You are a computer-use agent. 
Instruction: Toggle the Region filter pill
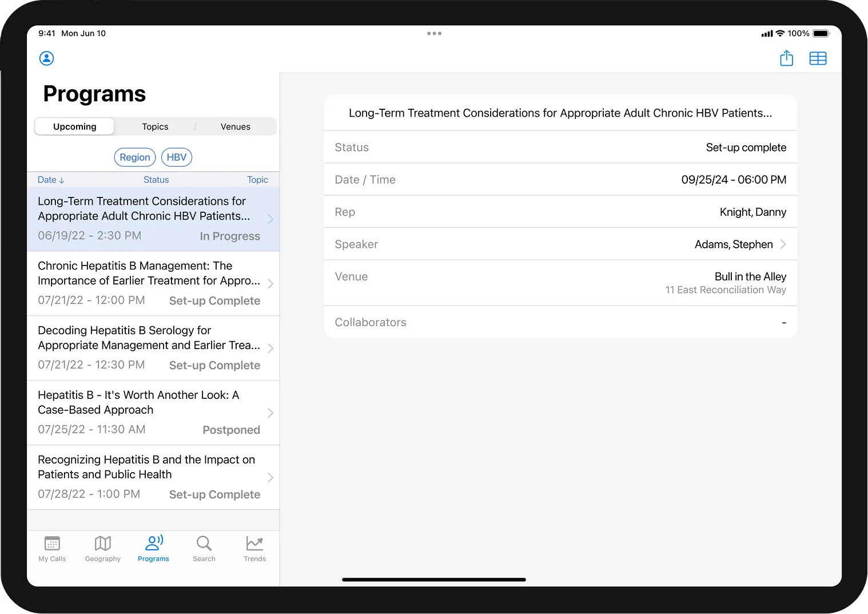click(135, 157)
